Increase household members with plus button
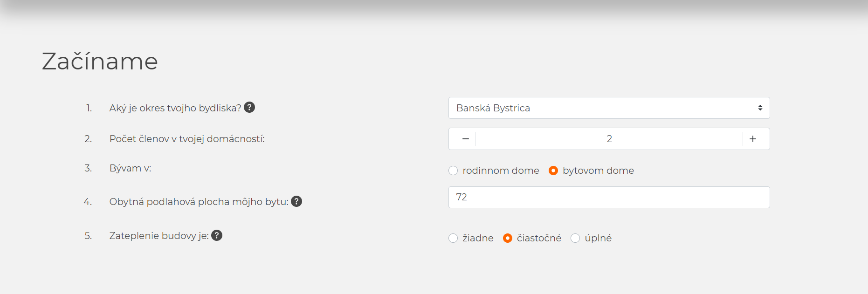 point(753,139)
